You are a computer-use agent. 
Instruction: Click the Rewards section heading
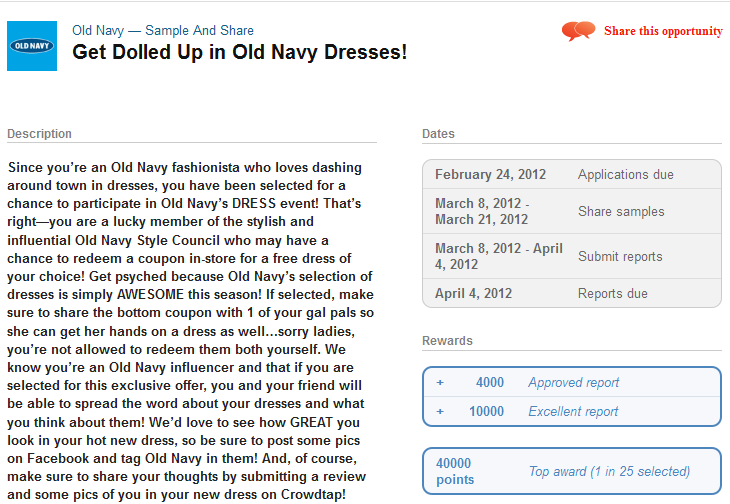click(x=447, y=341)
